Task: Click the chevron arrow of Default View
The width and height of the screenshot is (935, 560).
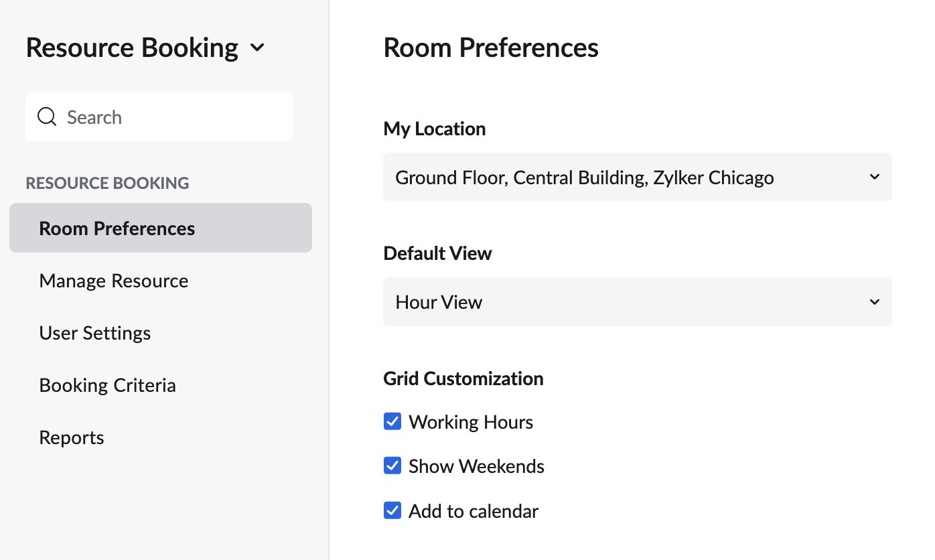Action: point(874,301)
